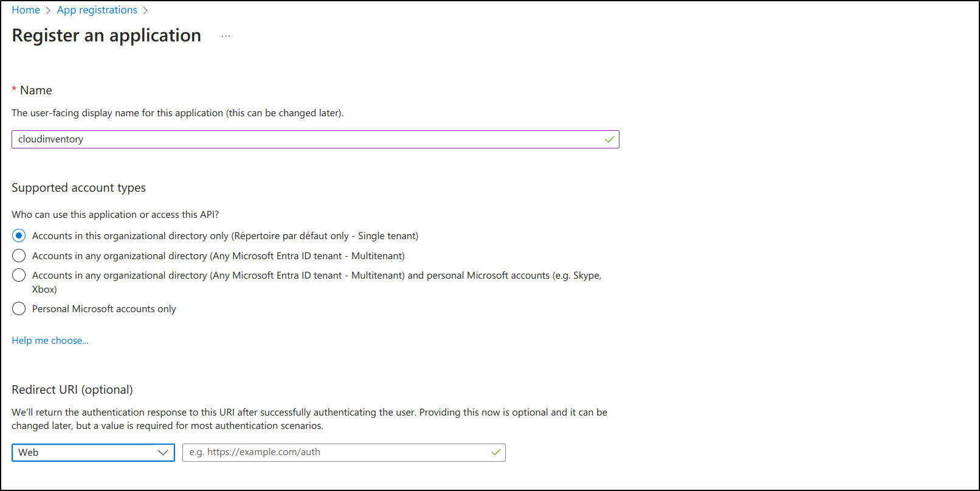The width and height of the screenshot is (980, 491).
Task: Select Personal Microsoft accounts only
Action: point(19,309)
